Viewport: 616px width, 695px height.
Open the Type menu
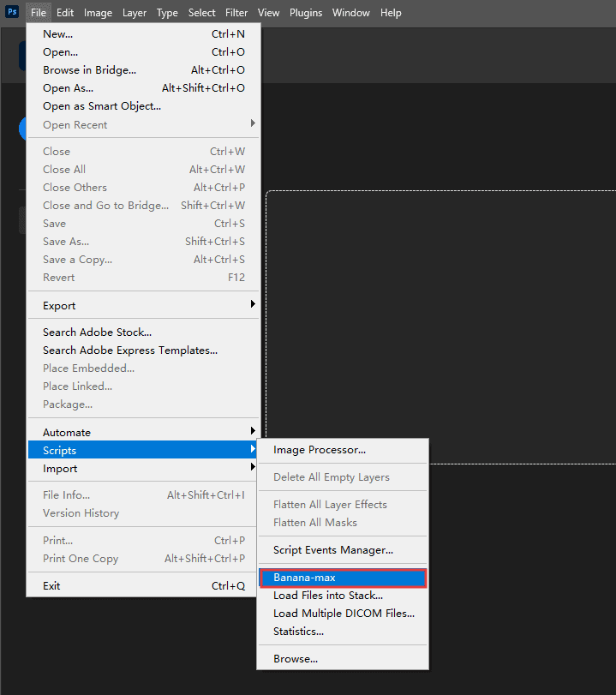167,12
